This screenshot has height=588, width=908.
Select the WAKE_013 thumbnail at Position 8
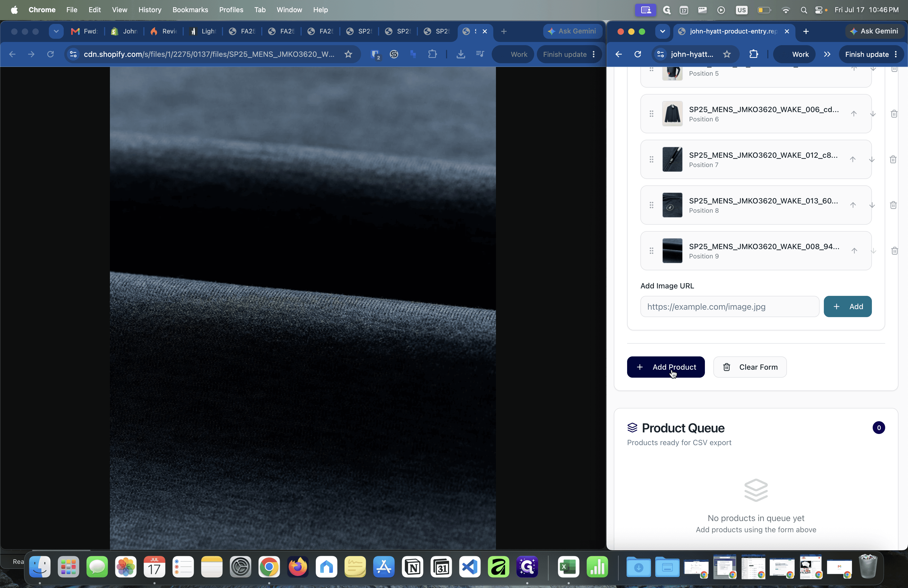coord(672,205)
